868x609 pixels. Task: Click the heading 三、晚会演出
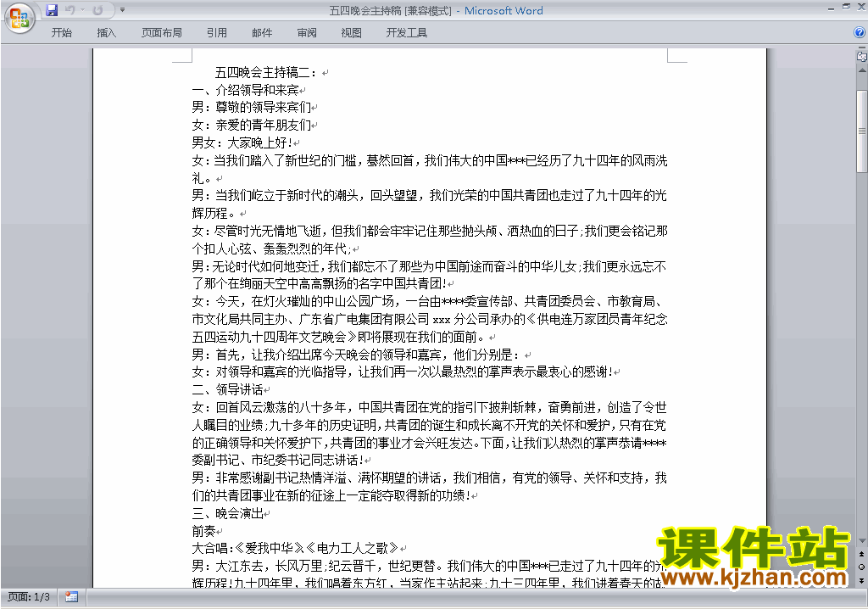[x=227, y=513]
